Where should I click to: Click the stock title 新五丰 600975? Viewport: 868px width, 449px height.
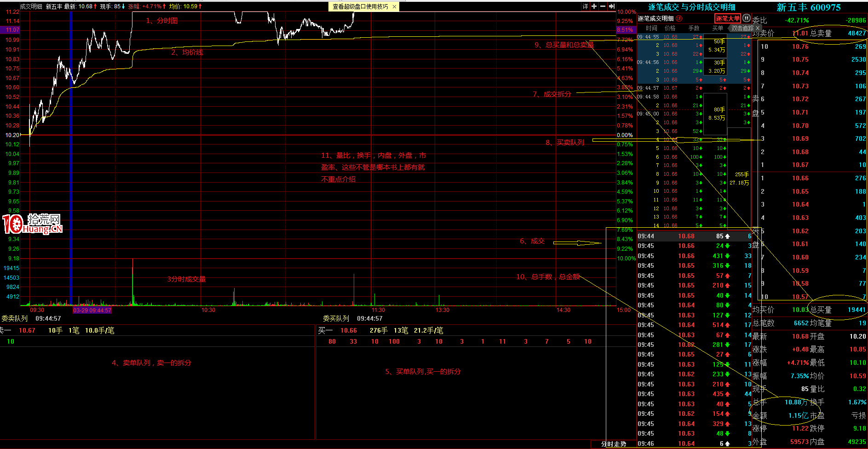click(x=808, y=7)
